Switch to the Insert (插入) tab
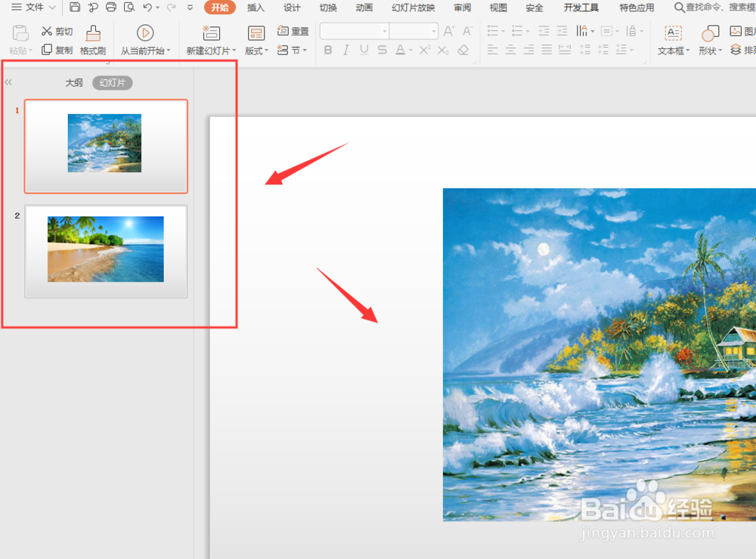This screenshot has width=756, height=559. 256,8
